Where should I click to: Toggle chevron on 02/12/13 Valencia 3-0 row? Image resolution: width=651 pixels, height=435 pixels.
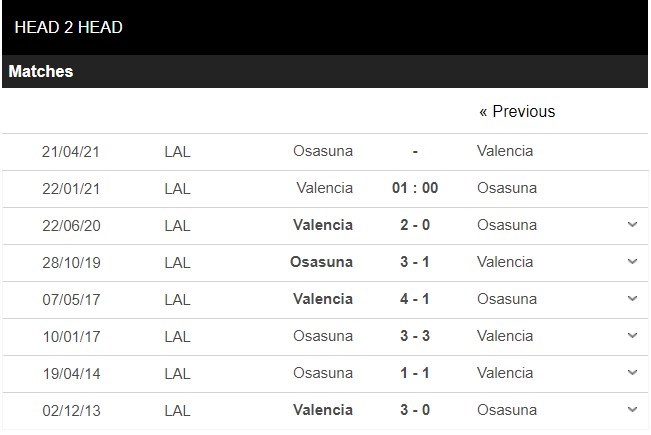pos(632,410)
